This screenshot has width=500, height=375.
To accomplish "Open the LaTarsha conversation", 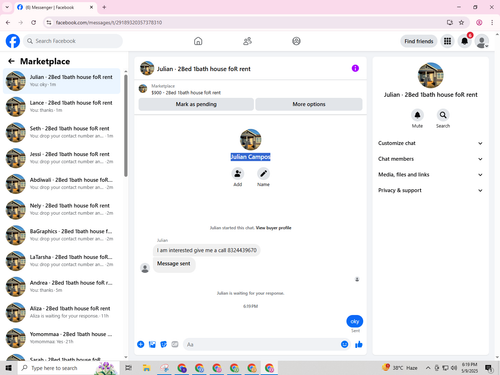I will pos(62,261).
